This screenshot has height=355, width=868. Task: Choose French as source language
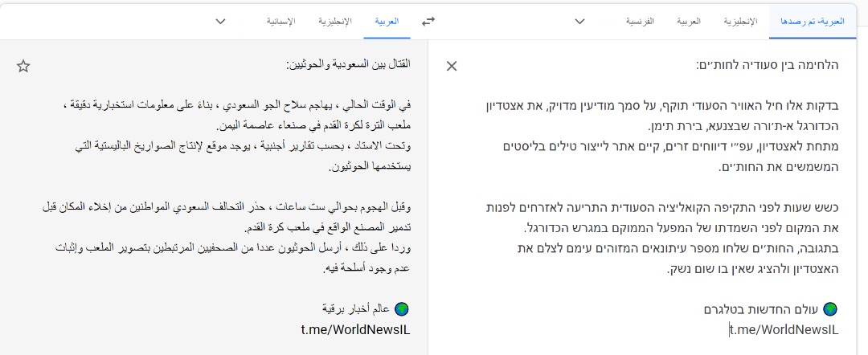(x=640, y=22)
